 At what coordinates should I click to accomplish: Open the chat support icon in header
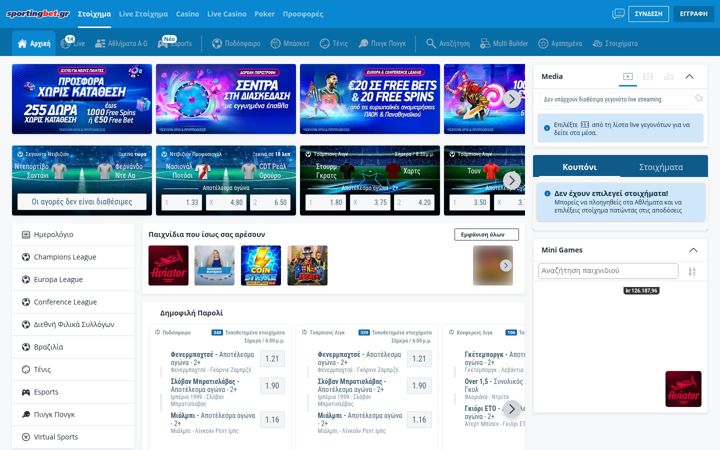tap(618, 14)
